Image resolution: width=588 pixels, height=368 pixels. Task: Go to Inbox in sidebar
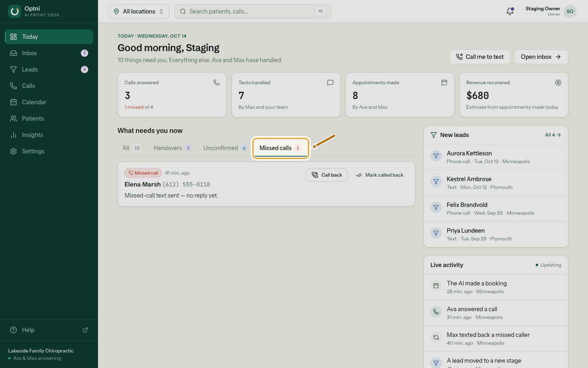pos(49,53)
